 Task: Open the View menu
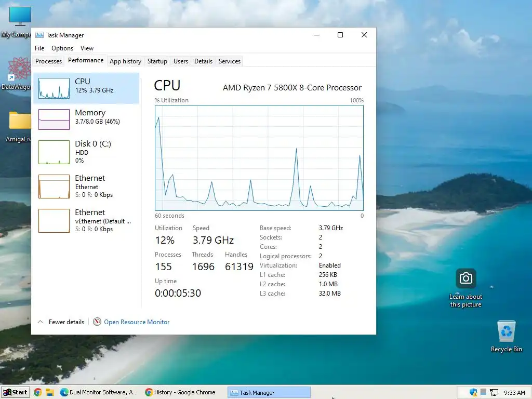click(87, 48)
